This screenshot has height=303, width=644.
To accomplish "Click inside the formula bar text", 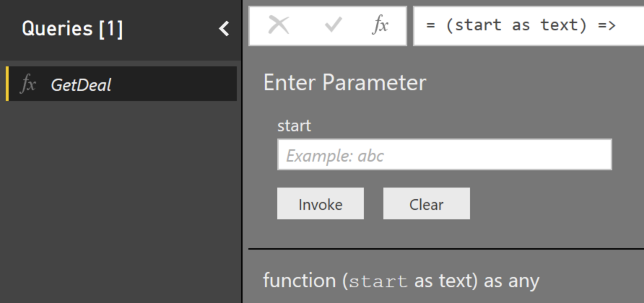I will click(x=520, y=25).
